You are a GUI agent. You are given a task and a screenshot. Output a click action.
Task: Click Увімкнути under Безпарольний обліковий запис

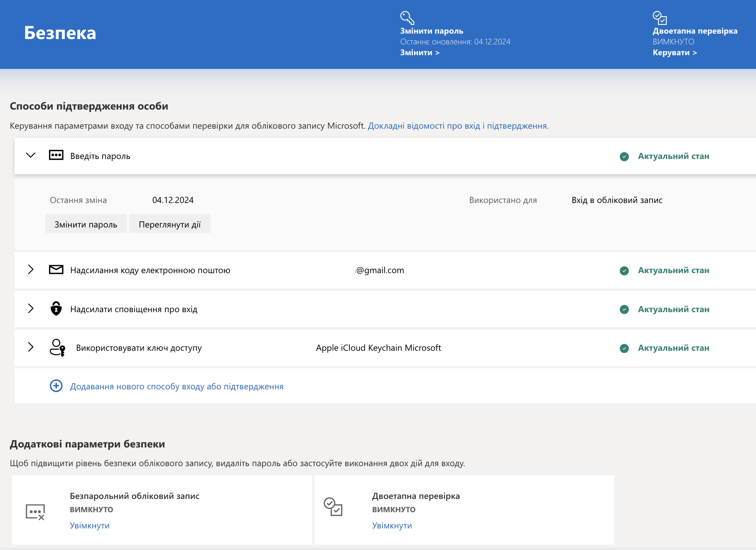90,526
